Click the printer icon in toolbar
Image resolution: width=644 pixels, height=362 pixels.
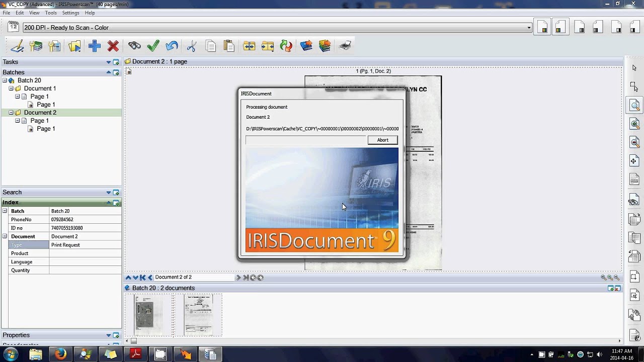(x=345, y=46)
